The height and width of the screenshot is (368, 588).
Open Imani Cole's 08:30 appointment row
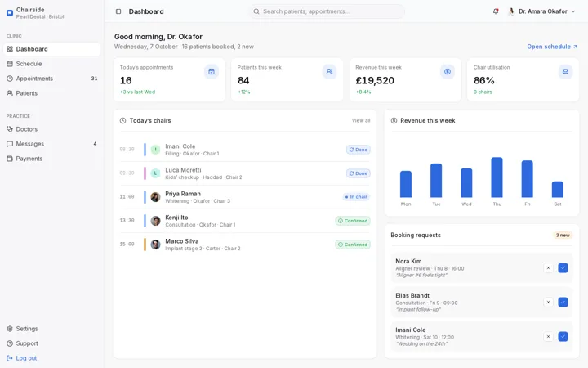coord(245,150)
